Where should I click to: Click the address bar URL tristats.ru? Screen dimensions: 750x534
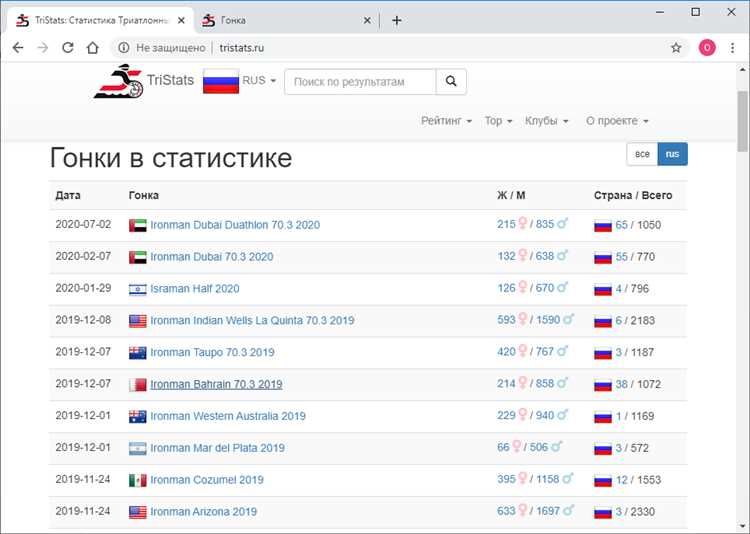point(242,48)
